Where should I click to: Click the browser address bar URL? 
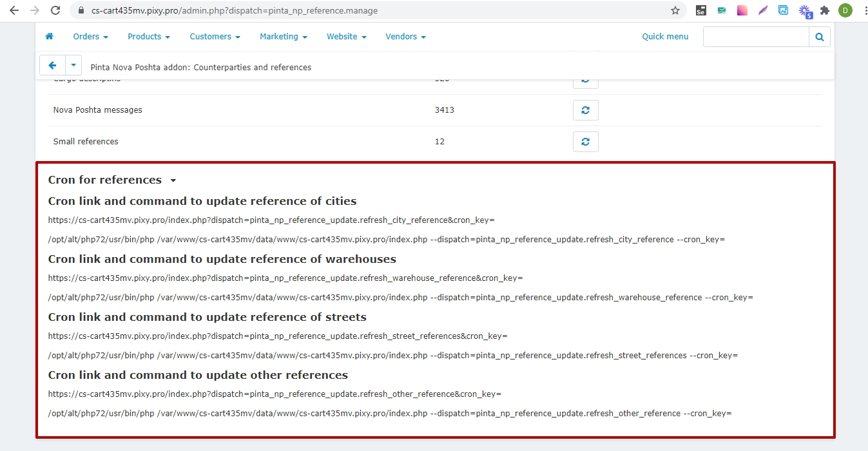click(x=235, y=10)
